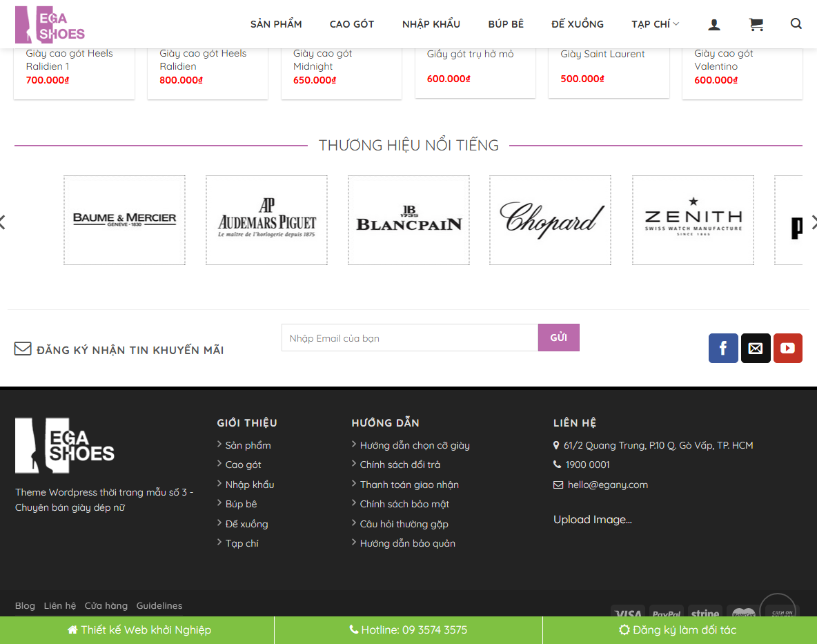Open the NHẬP KHẨU menu item
817x644 pixels.
(431, 23)
